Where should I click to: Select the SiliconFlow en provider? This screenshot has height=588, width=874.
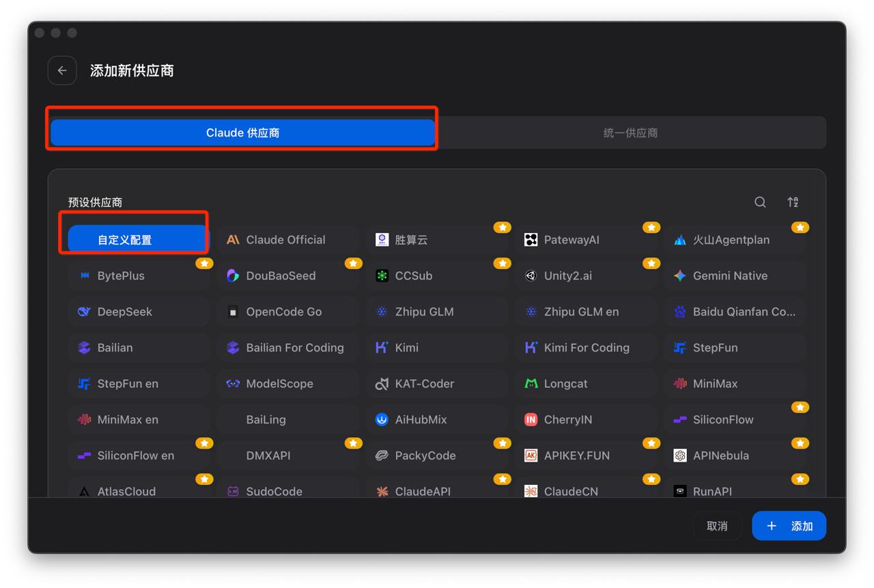point(138,456)
